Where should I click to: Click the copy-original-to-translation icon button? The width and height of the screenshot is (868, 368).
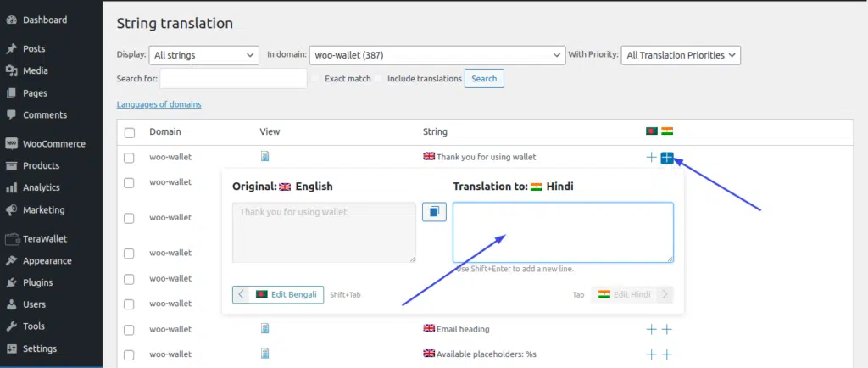click(x=434, y=211)
